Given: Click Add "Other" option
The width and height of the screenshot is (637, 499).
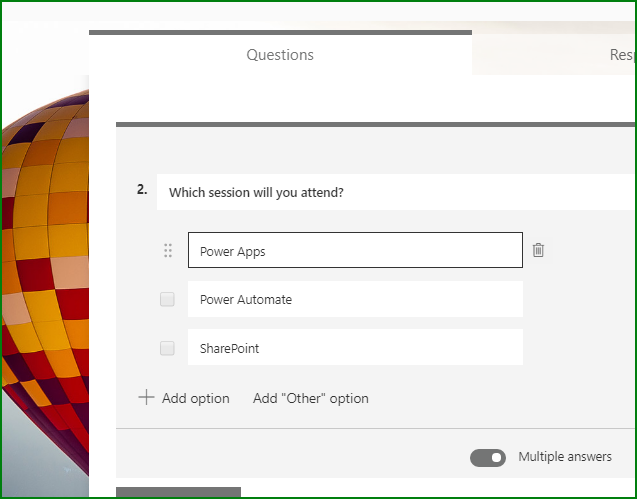Looking at the screenshot, I should pos(311,398).
